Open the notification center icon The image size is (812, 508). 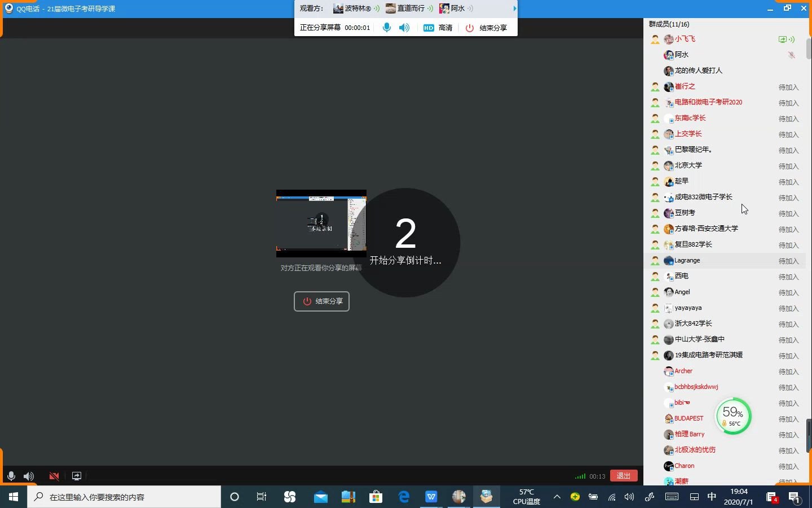795,497
